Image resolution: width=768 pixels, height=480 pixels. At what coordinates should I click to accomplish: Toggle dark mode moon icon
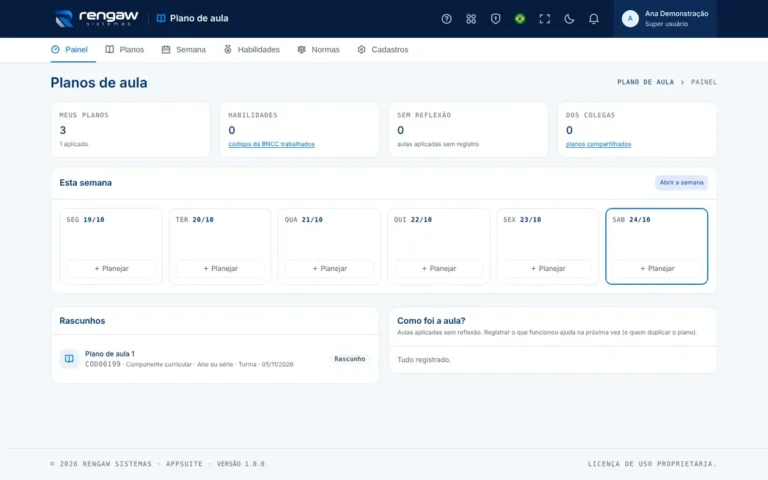click(x=569, y=19)
